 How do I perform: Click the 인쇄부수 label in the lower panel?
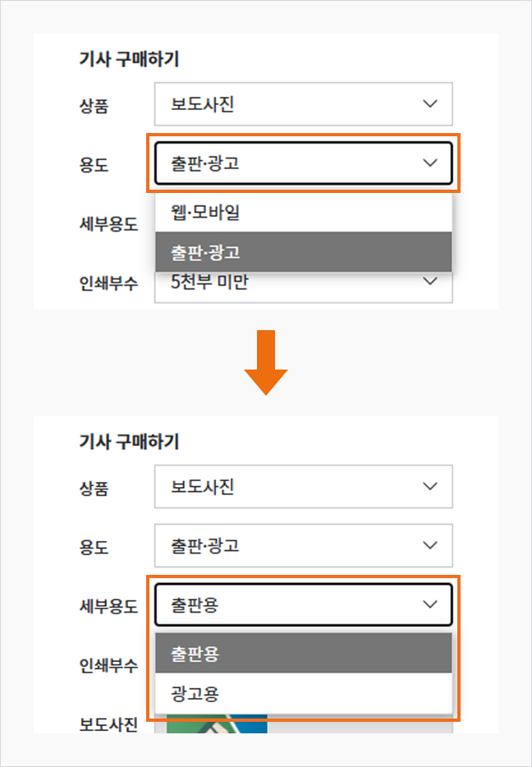pyautogui.click(x=108, y=665)
